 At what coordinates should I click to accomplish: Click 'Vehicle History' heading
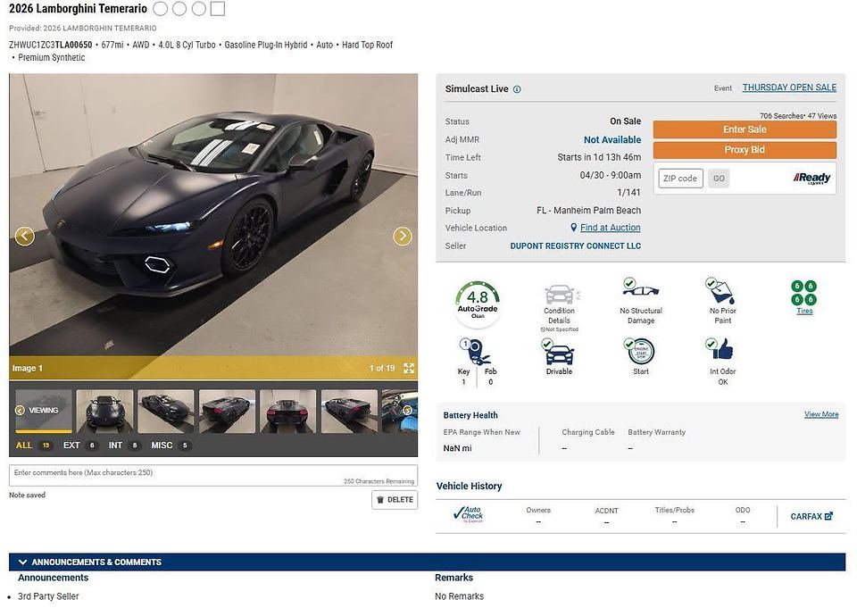click(469, 486)
